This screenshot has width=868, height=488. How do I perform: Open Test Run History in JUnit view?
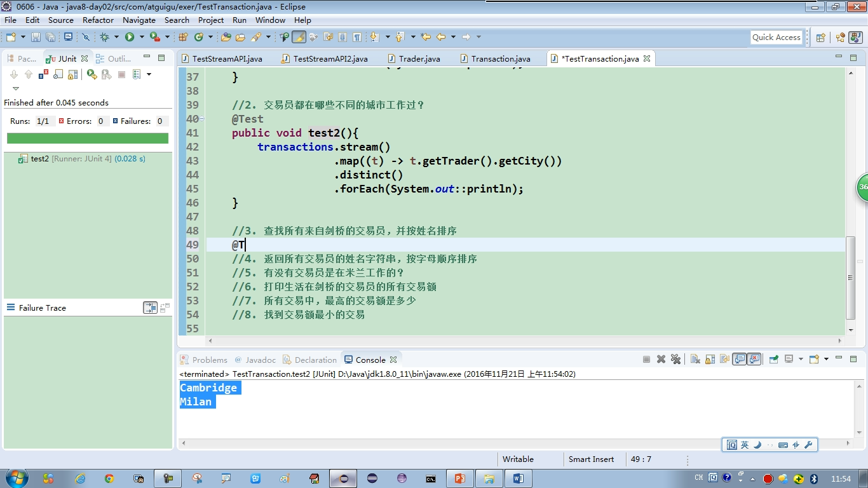pos(137,74)
